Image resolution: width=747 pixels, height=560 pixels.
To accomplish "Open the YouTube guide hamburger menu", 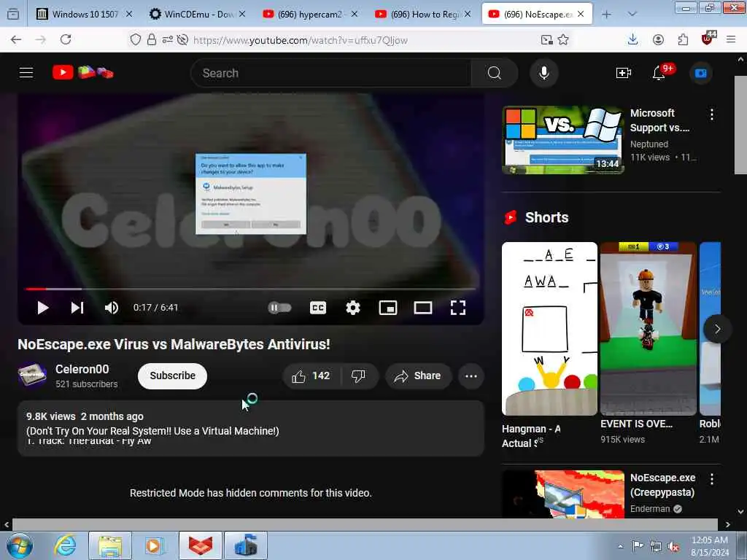I will tap(26, 73).
